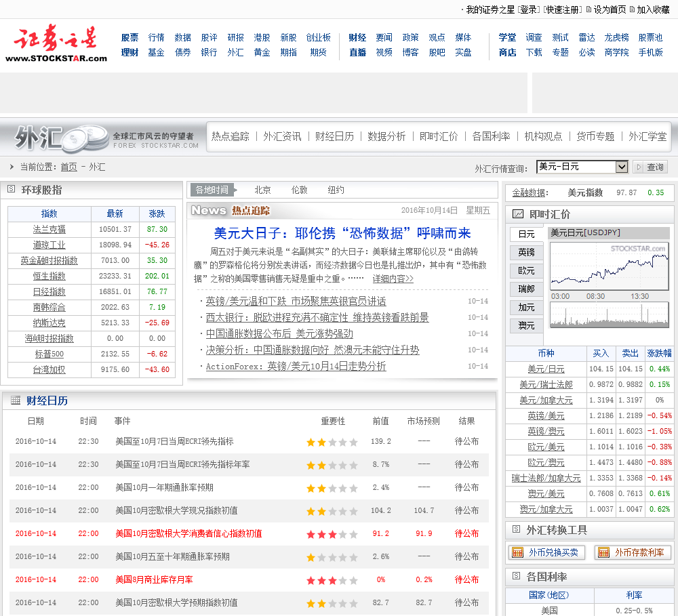Switch the rate chart to 英镑 tab

pos(526,252)
